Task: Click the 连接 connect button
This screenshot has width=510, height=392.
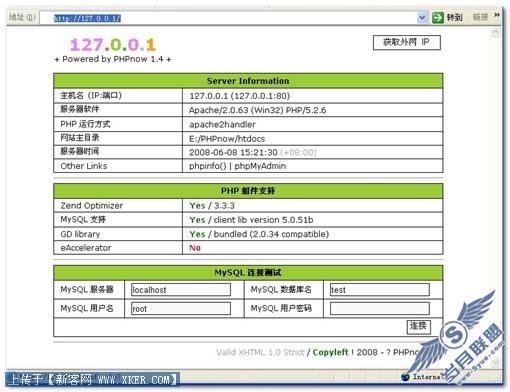Action: (419, 326)
